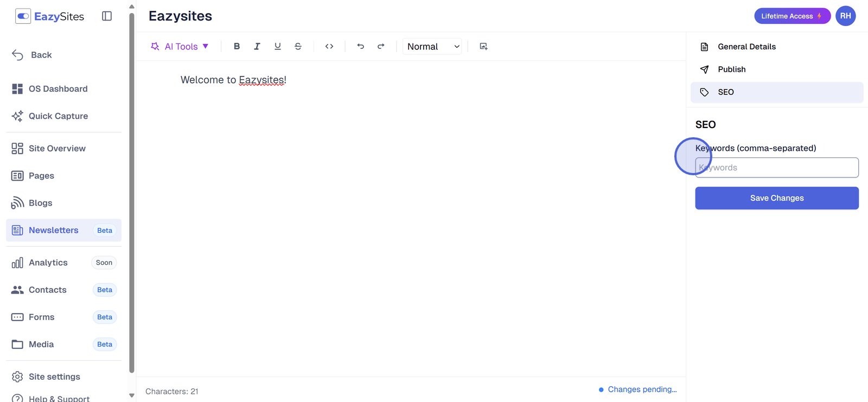This screenshot has width=868, height=402.
Task: Insert an image via toolbar icon
Action: pos(483,47)
